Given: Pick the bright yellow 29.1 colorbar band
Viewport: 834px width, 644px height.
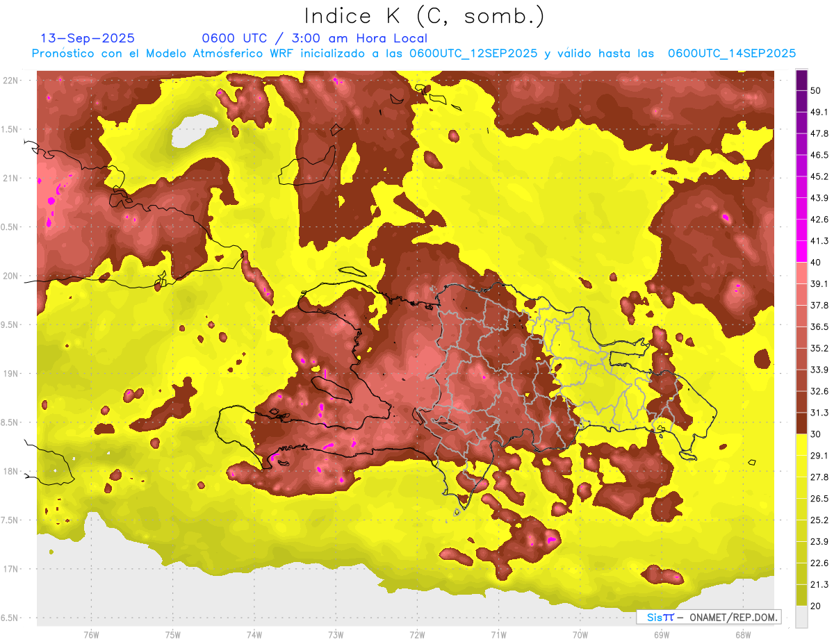Looking at the screenshot, I should coord(801,445).
